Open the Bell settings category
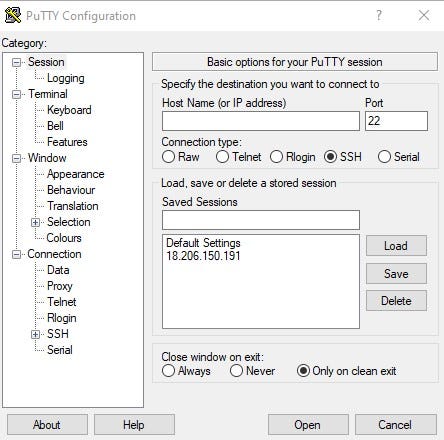Image resolution: width=444 pixels, height=440 pixels. (55, 126)
